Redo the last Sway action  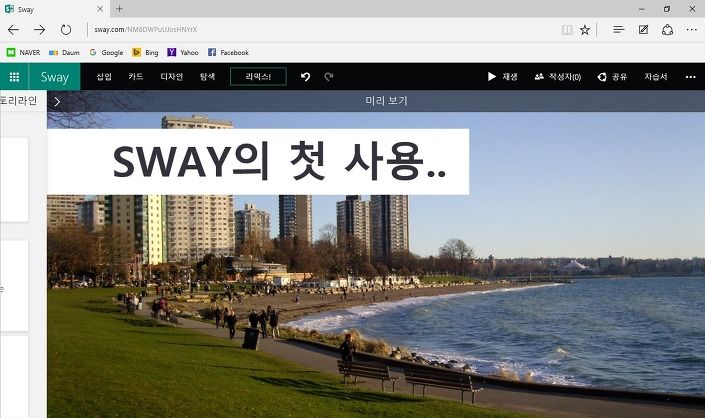point(329,77)
